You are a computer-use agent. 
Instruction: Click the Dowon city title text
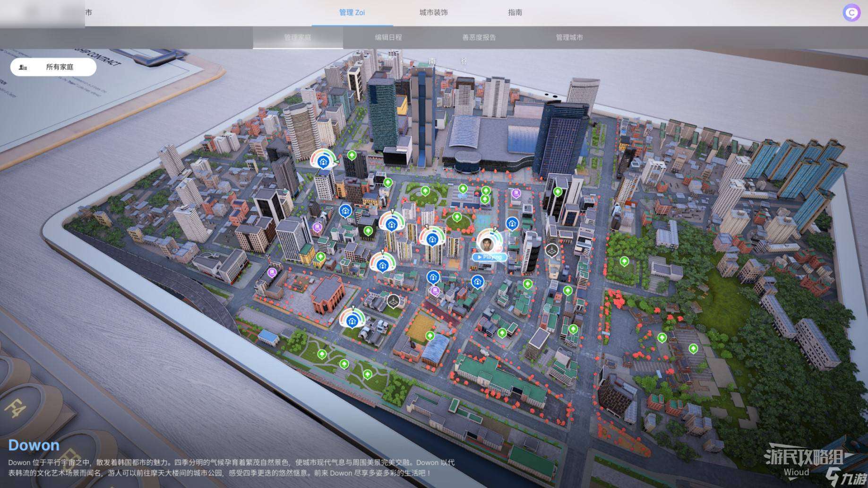(x=34, y=445)
